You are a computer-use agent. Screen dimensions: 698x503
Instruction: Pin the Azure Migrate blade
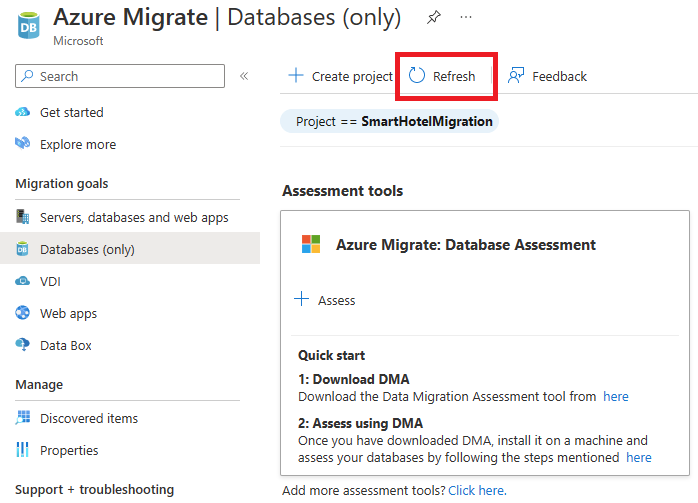tap(434, 18)
